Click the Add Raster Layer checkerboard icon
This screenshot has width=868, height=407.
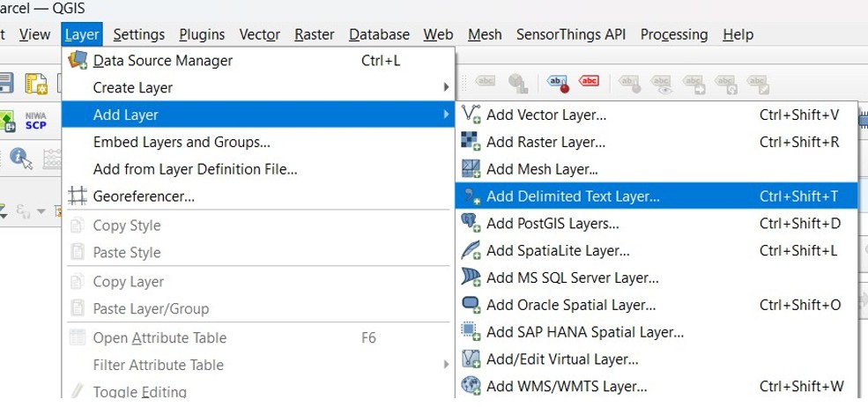click(471, 141)
